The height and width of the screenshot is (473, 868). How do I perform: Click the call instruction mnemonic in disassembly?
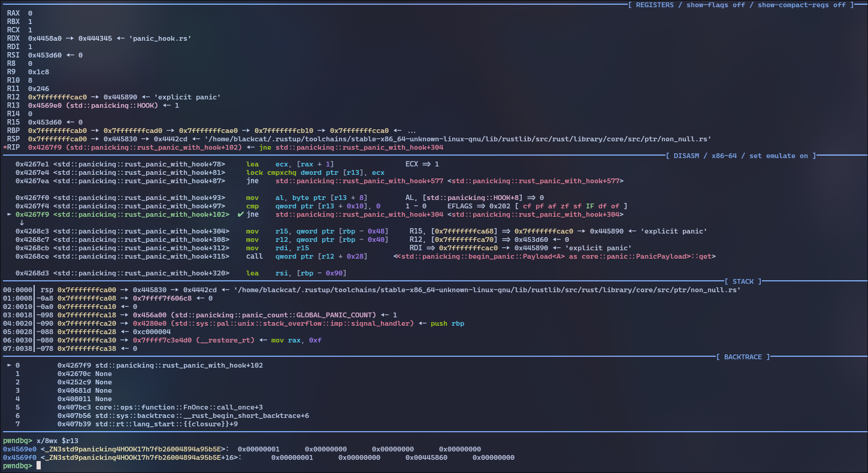[x=255, y=256]
